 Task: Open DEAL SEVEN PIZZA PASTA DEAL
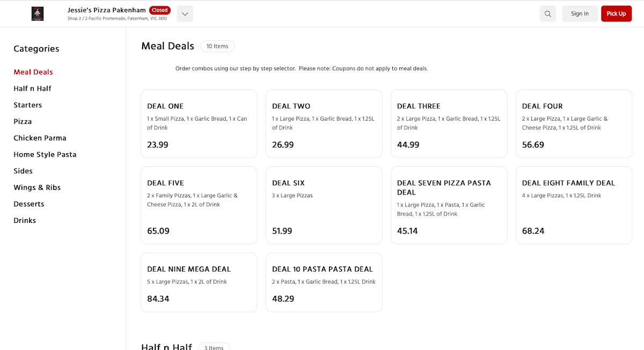tap(449, 205)
